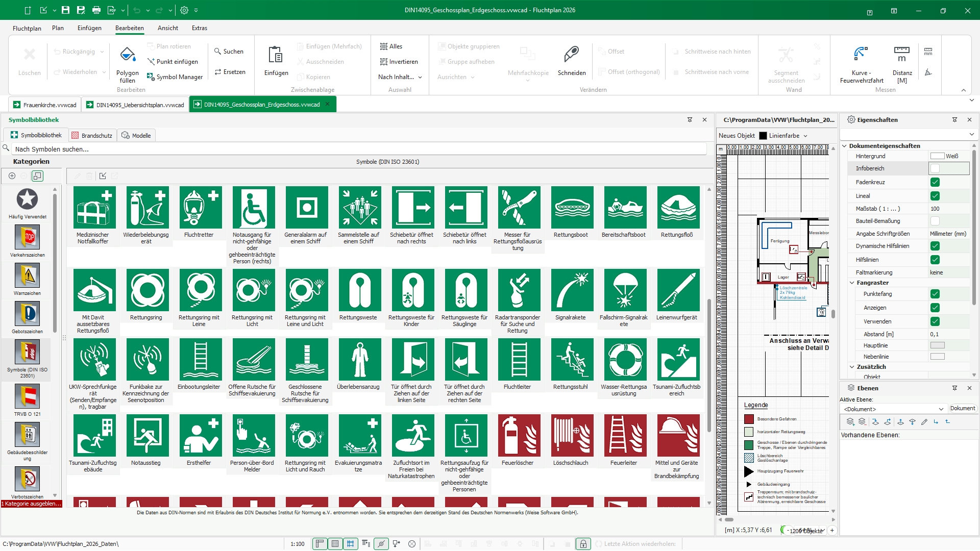Disable the Punktefang checkbox
Image resolution: width=980 pixels, height=551 pixels.
935,294
